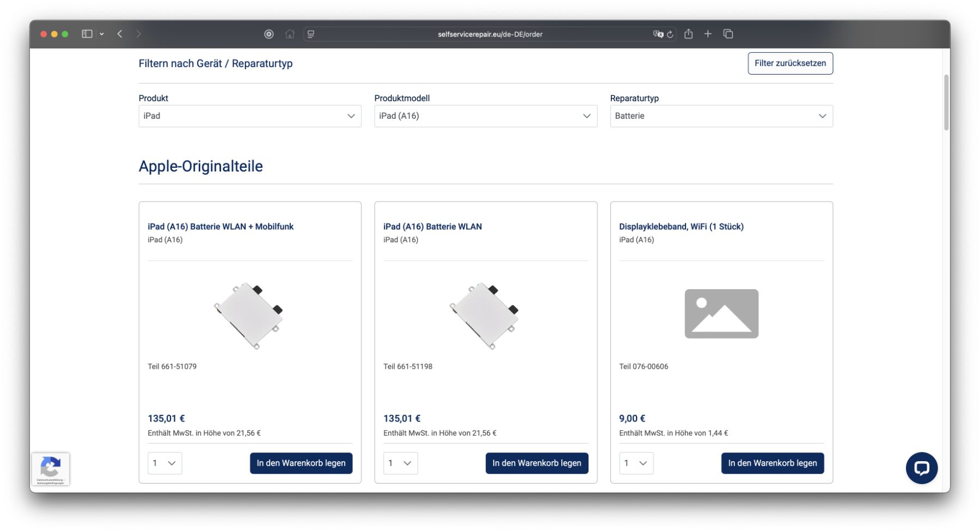This screenshot has height=532, width=980.
Task: Expand the Reparaturtyp dropdown showing Batterie
Action: click(x=721, y=116)
